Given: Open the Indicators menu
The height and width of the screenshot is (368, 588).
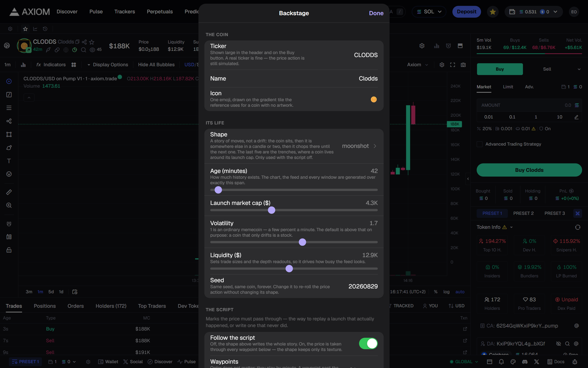Looking at the screenshot, I should tap(51, 64).
